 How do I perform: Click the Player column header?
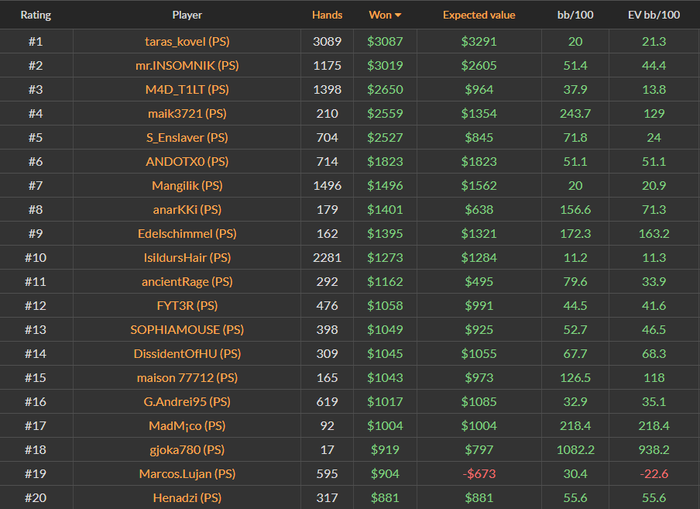[186, 16]
